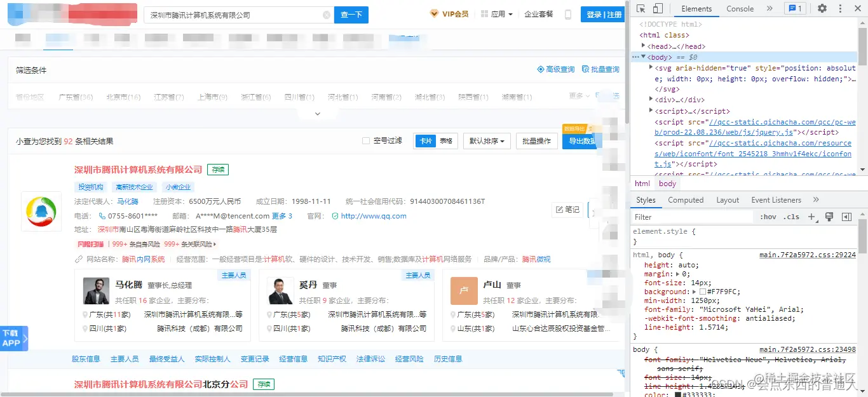868x397 pixels.
Task: Toggle the device toolbar icon
Action: [x=658, y=9]
